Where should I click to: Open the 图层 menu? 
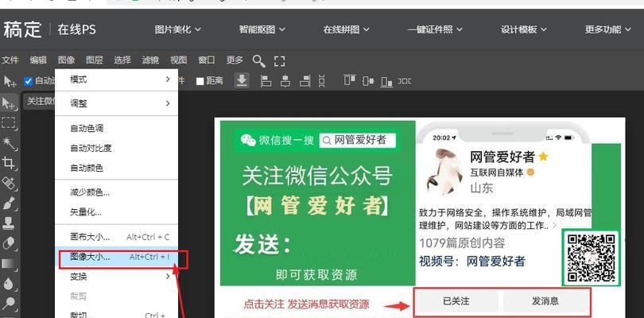click(x=94, y=60)
